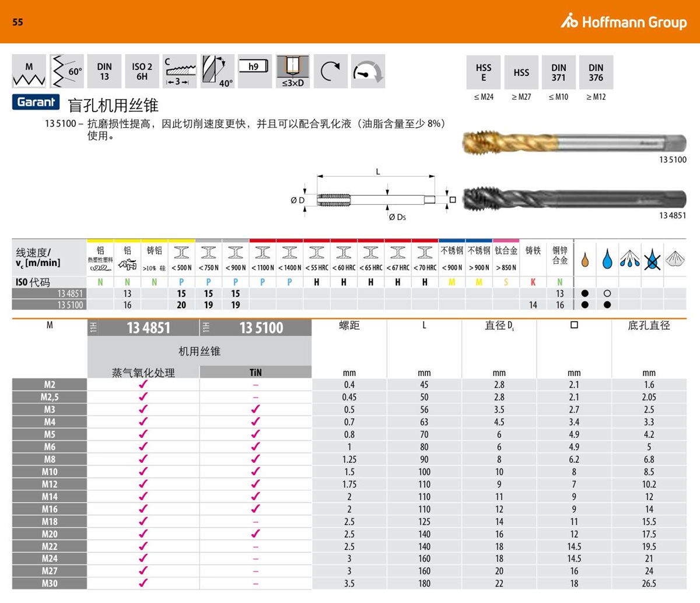This screenshot has width=700, height=603.
Task: Click the crossed-out drop dry machining icon
Action: [652, 259]
